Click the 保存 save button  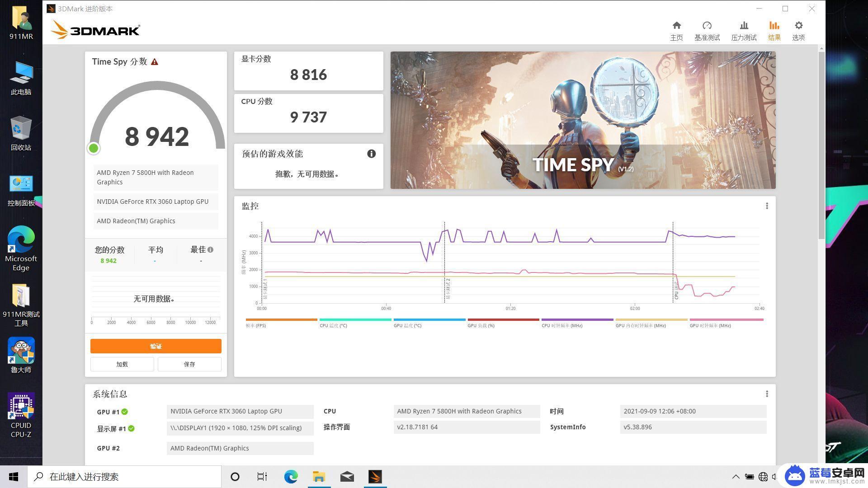tap(189, 364)
